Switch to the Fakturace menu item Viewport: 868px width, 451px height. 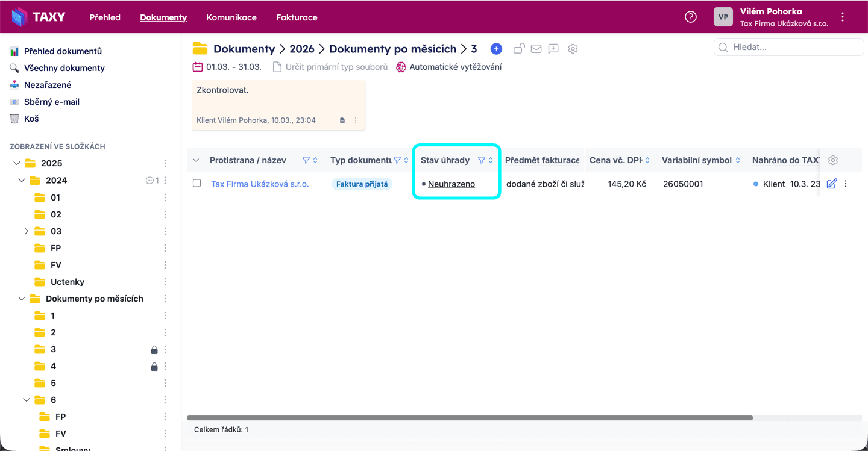[x=296, y=17]
